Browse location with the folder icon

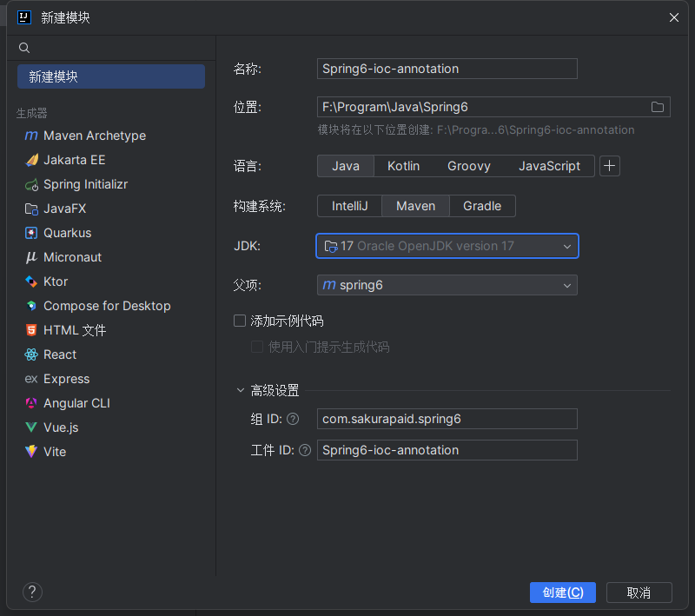(x=658, y=107)
